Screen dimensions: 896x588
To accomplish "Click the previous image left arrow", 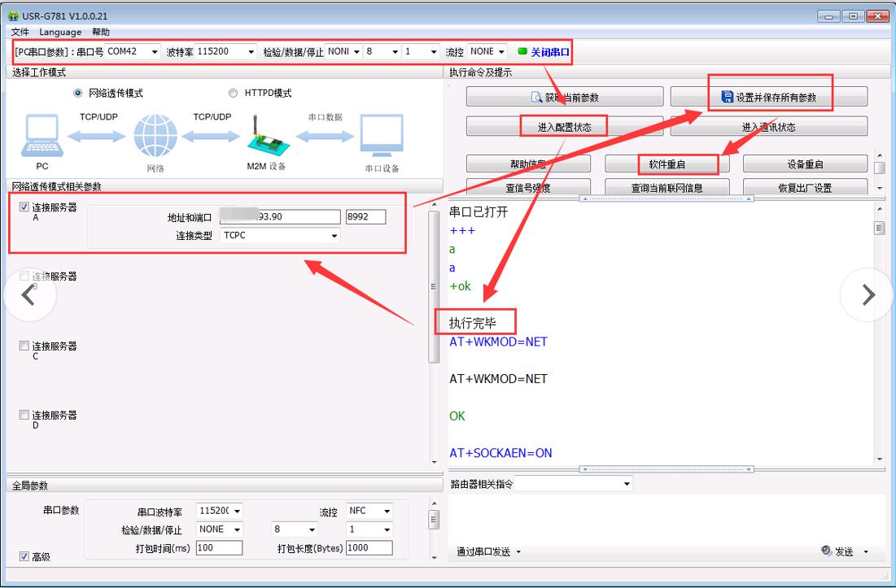I will [29, 295].
